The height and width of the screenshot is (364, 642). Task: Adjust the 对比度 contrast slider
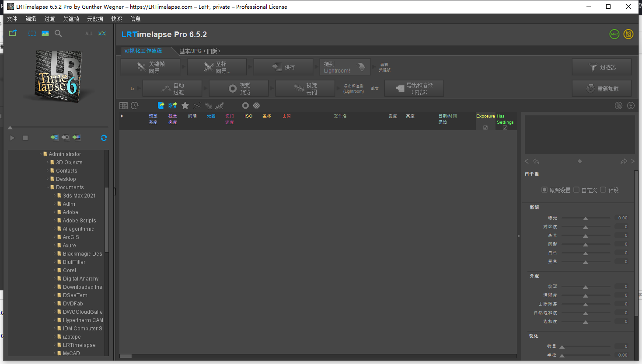(x=586, y=226)
